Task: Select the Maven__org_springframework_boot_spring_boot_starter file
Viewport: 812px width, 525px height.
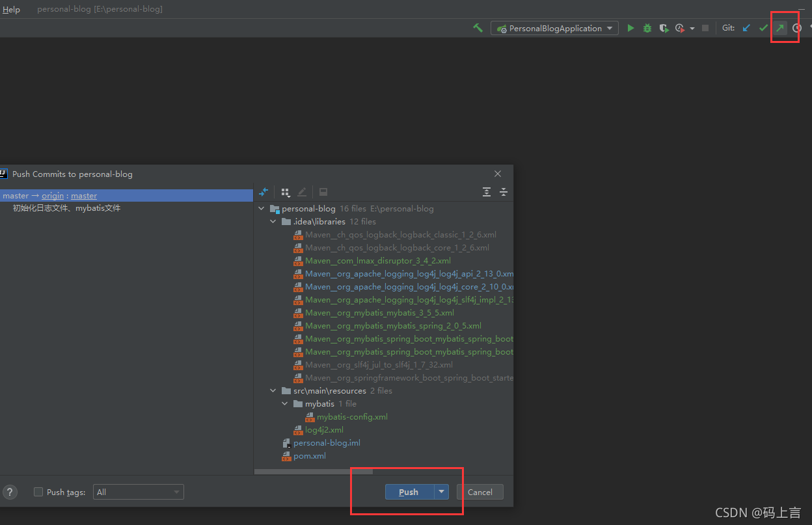Action: click(409, 378)
